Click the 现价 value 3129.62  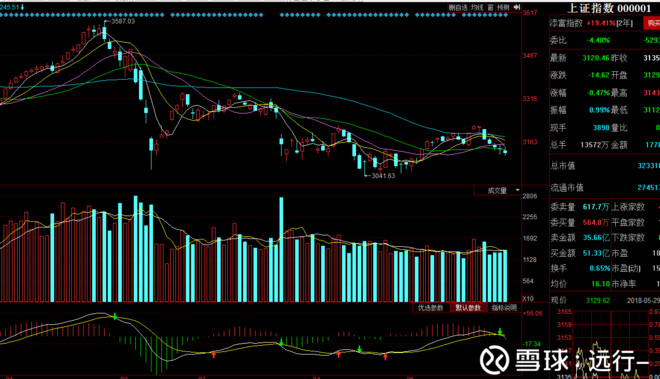(x=598, y=300)
